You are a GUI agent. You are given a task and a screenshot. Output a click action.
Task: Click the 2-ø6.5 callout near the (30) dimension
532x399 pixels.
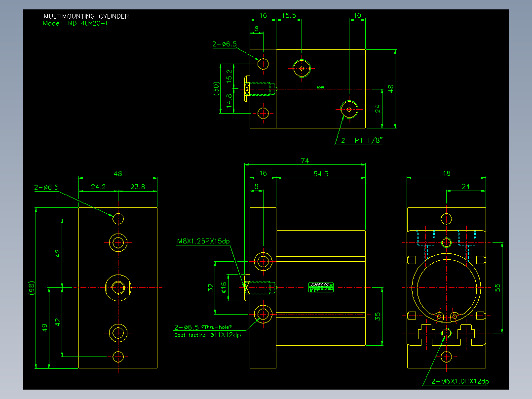(x=225, y=44)
